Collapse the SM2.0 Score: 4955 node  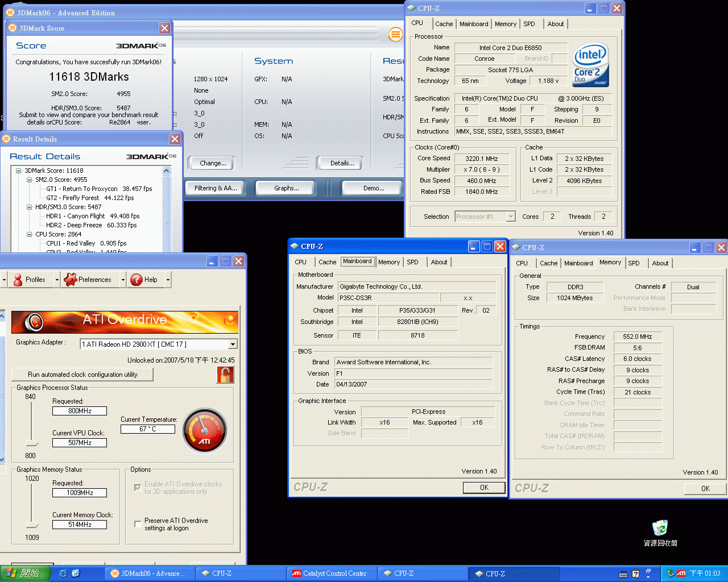pos(29,180)
